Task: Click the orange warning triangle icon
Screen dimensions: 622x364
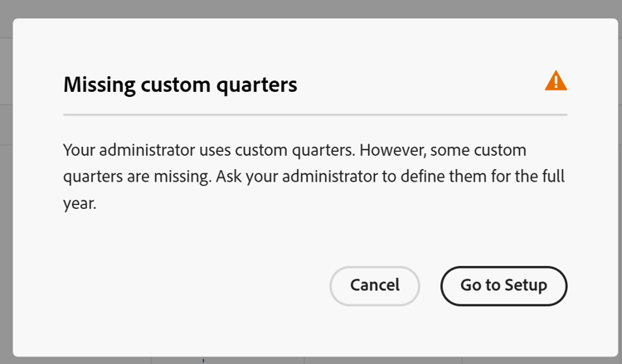Action: [556, 80]
